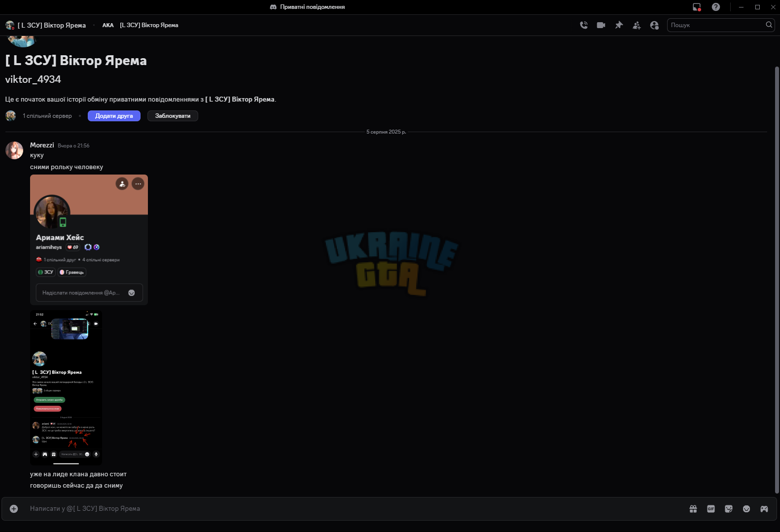The height and width of the screenshot is (532, 780).
Task: Click the timestamp 'Вчора о 21:56'
Action: pyautogui.click(x=73, y=146)
